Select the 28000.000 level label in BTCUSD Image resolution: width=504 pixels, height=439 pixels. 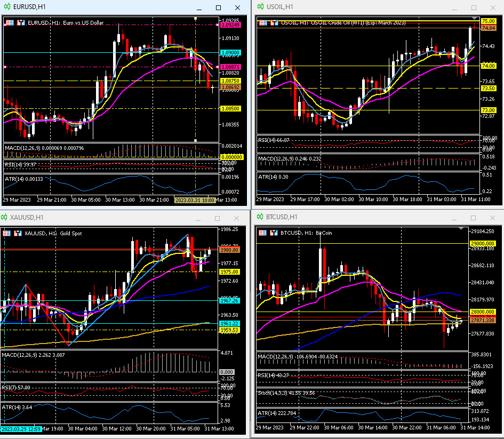coord(483,312)
